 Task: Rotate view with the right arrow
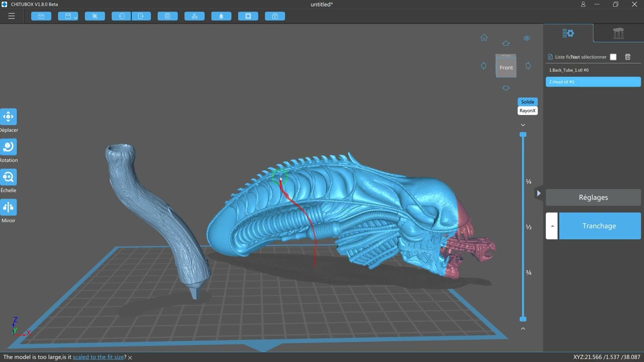point(528,66)
